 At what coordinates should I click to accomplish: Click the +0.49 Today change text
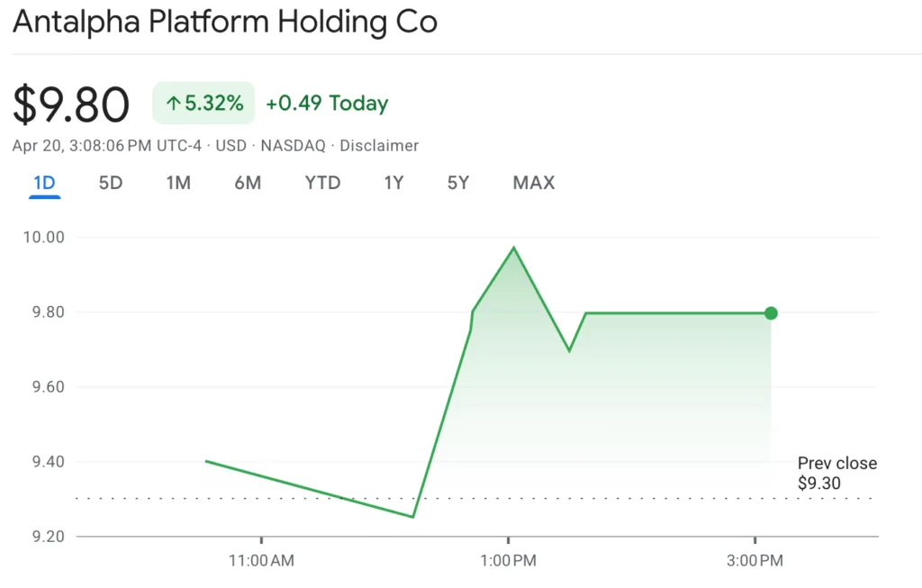[327, 103]
